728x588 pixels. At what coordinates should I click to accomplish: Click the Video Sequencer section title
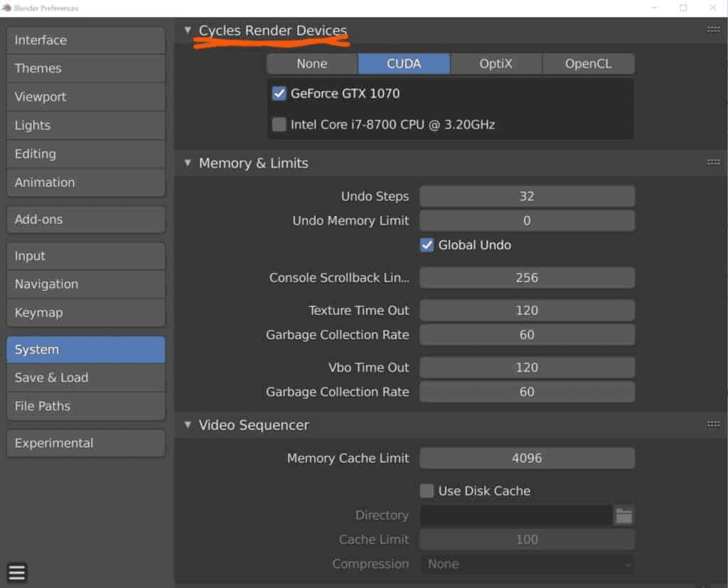coord(254,425)
